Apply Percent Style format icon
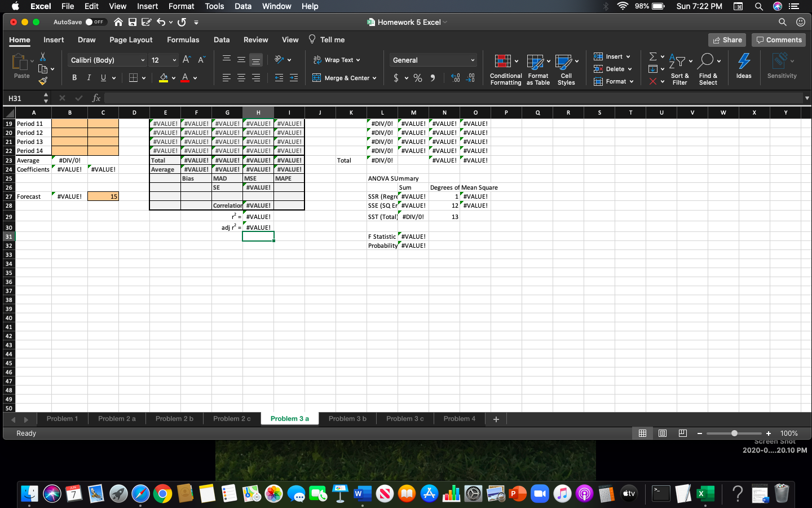The height and width of the screenshot is (508, 812). 418,78
